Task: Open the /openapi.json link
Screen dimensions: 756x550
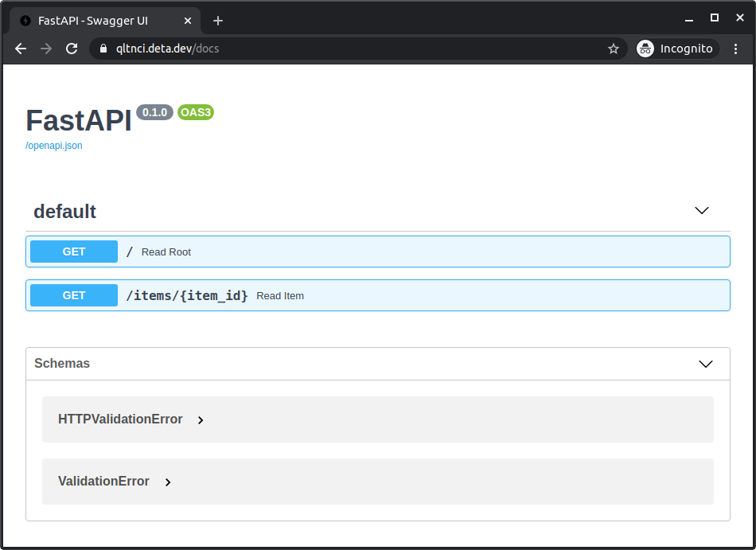Action: [x=54, y=146]
